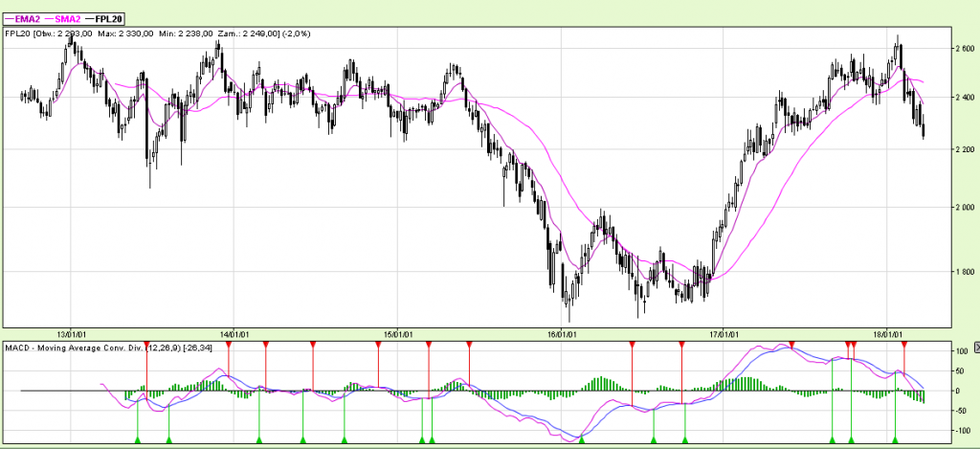
Task: Click red triangle above the highest MACD peak
Action: click(x=792, y=344)
